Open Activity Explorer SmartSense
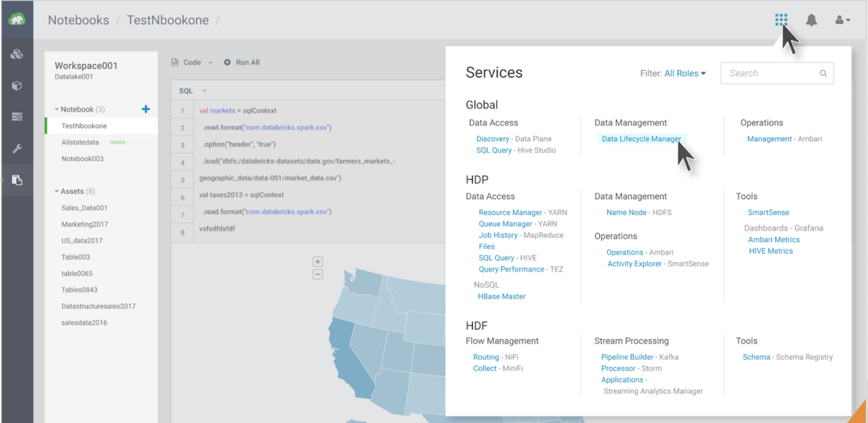Screen dimensions: 868x423 634,264
